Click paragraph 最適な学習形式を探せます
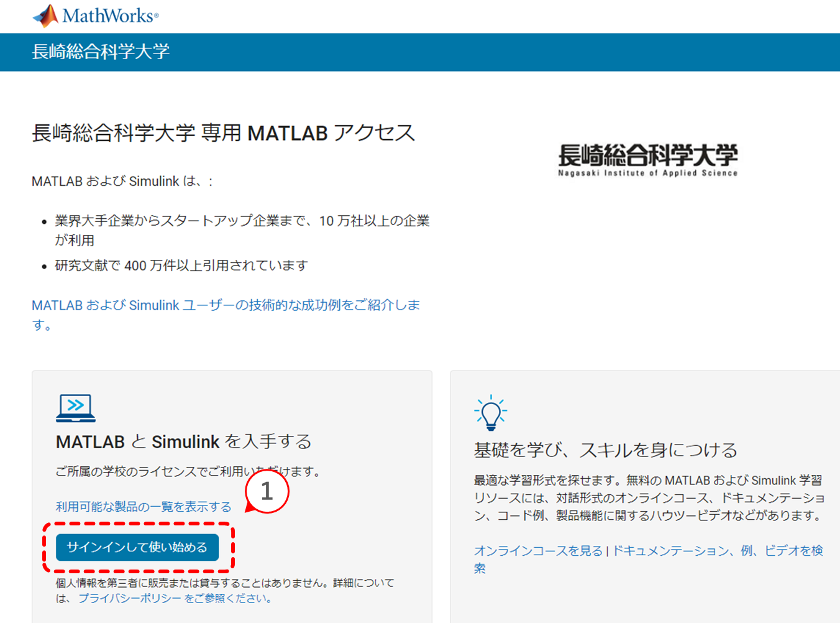Screen dimensions: 840x623 coord(650,497)
